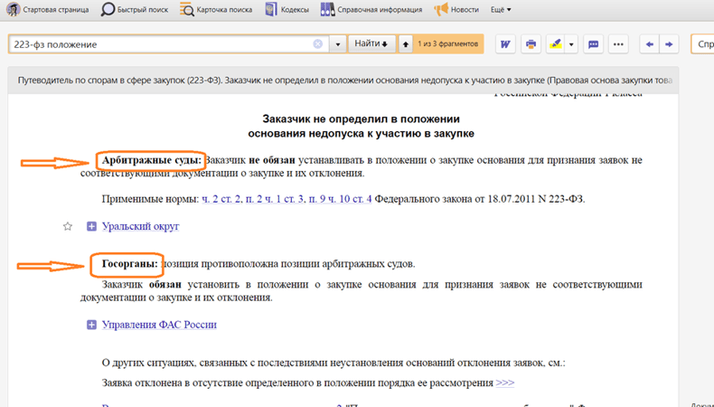Image resolution: width=714 pixels, height=407 pixels.
Task: Open Стартовая страница from top toolbar
Action: (x=47, y=10)
